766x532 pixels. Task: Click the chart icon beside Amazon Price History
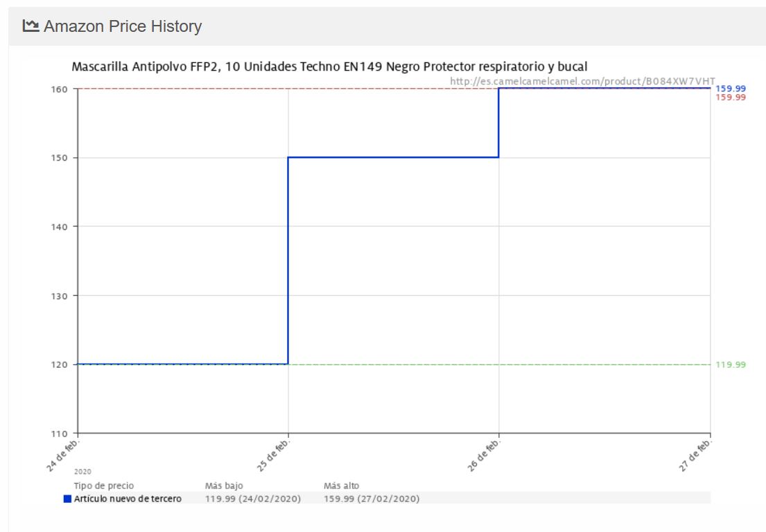pyautogui.click(x=31, y=26)
